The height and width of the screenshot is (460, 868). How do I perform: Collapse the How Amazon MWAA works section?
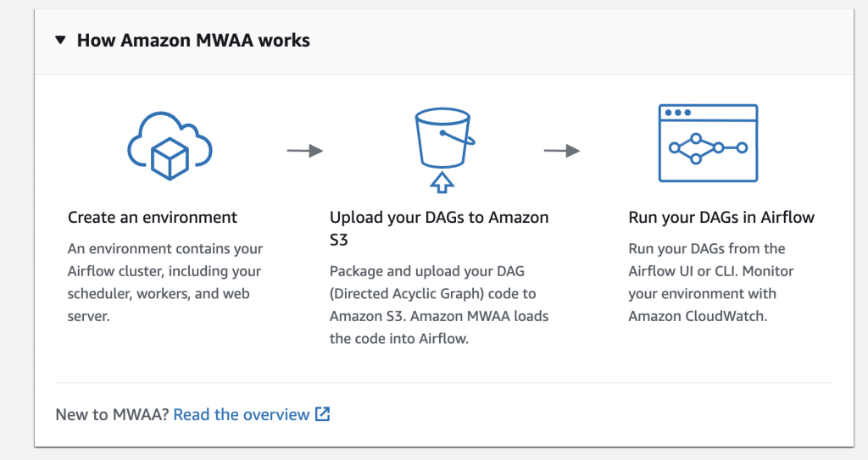click(60, 40)
